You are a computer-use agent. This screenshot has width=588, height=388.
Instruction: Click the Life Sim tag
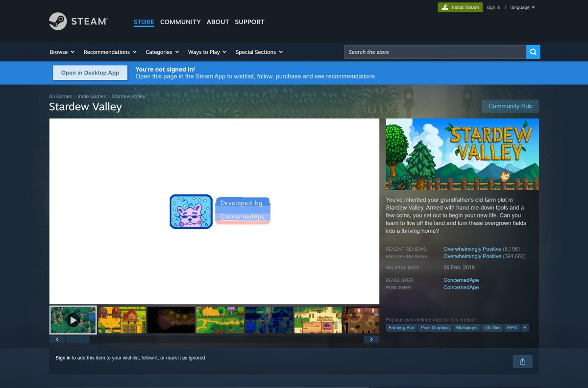(492, 328)
